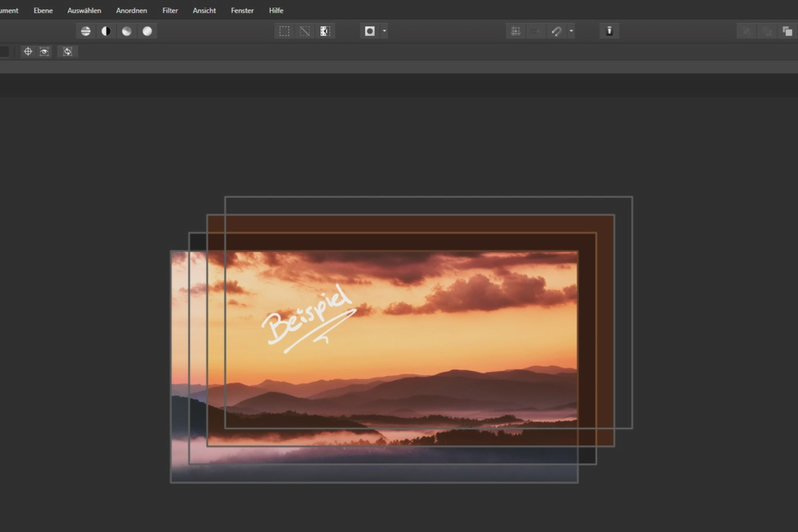Apply Auto White Balance white circle icon
798x532 pixels.
tap(147, 31)
